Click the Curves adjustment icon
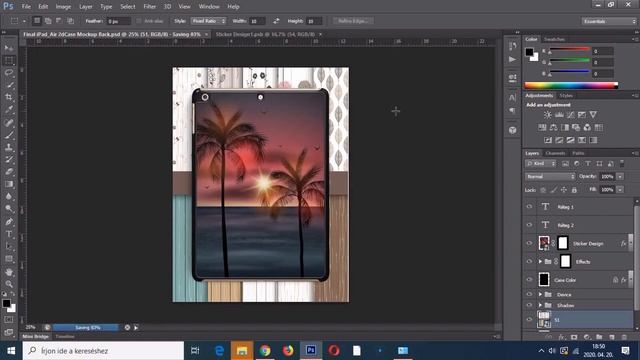This screenshot has width=640, height=360. (570, 115)
